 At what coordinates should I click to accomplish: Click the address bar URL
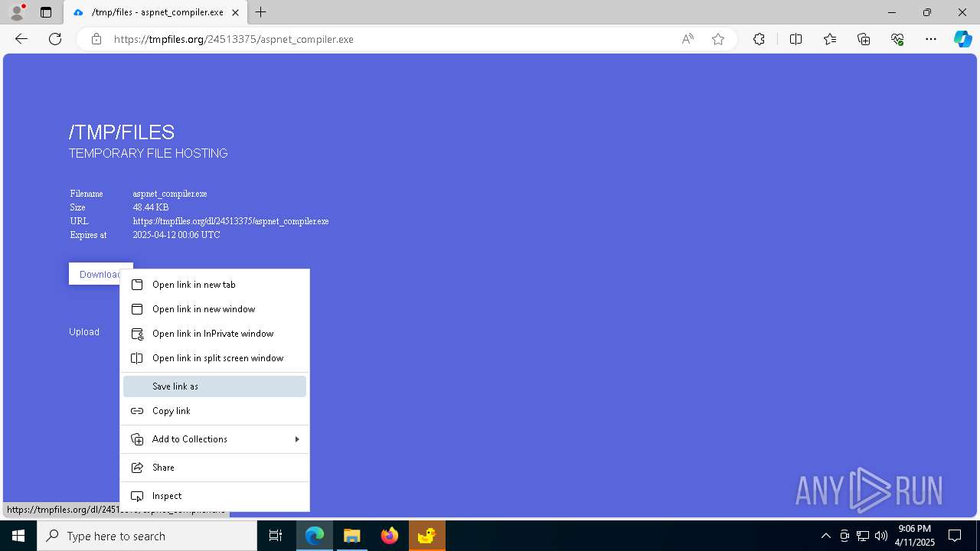point(234,39)
